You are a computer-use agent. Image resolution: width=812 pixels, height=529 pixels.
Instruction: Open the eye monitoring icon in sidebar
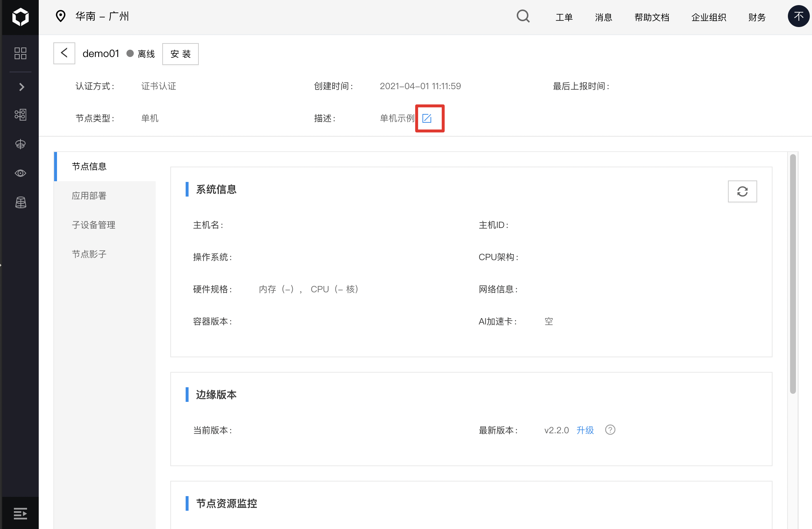pos(20,173)
